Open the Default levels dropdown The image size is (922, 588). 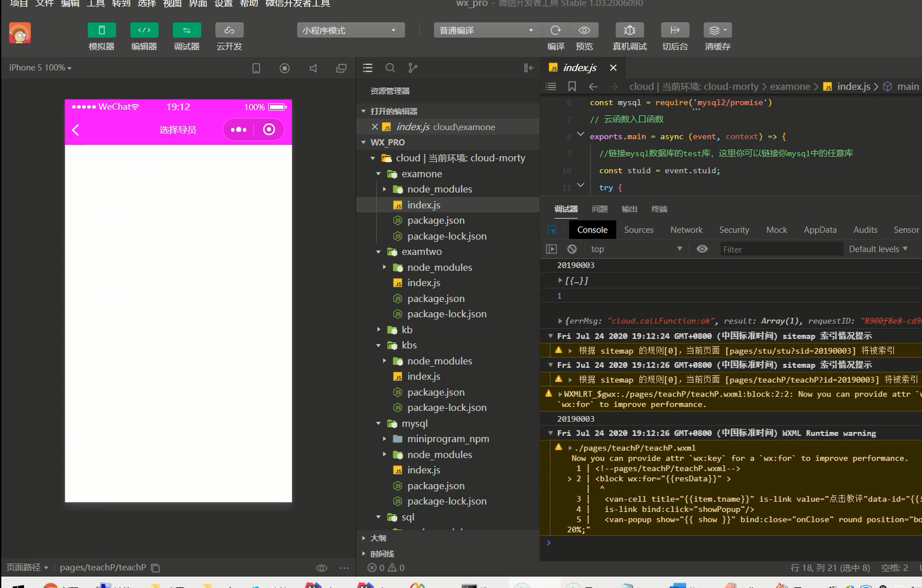tap(878, 249)
